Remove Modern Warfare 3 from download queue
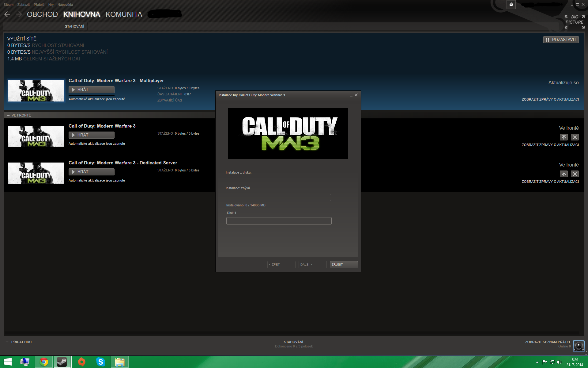The width and height of the screenshot is (588, 368). point(575,137)
